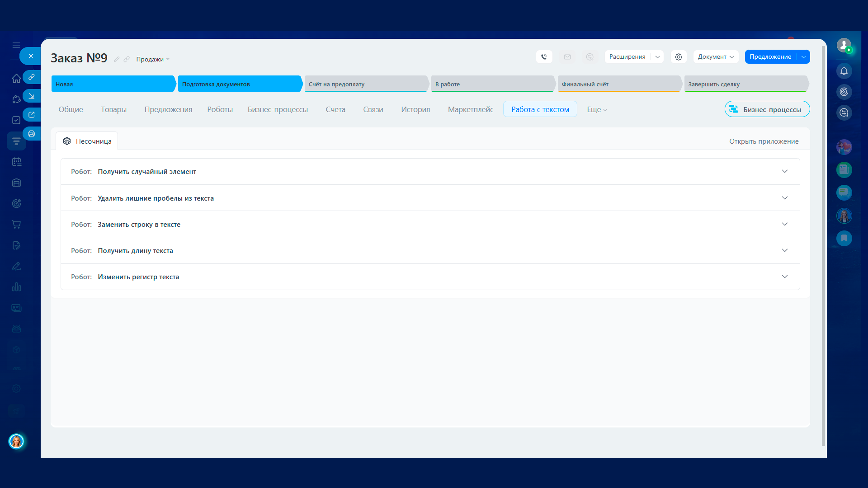Expand robot Заменить строку в тексте

click(784, 224)
